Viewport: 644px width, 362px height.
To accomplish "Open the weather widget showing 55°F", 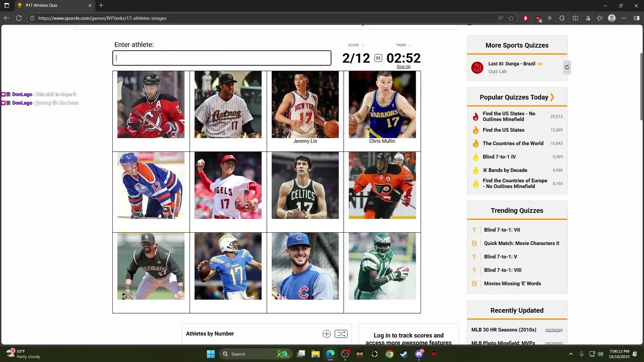I will (x=22, y=354).
